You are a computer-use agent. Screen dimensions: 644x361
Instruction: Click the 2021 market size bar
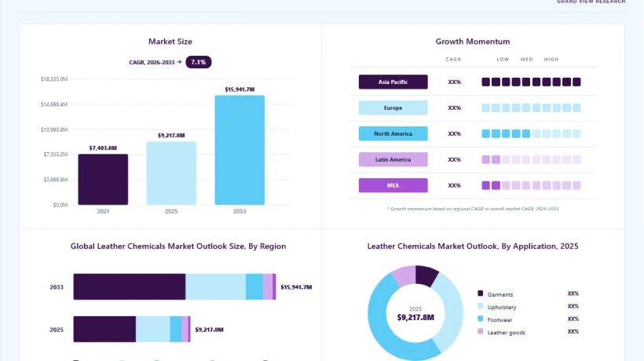tap(103, 179)
